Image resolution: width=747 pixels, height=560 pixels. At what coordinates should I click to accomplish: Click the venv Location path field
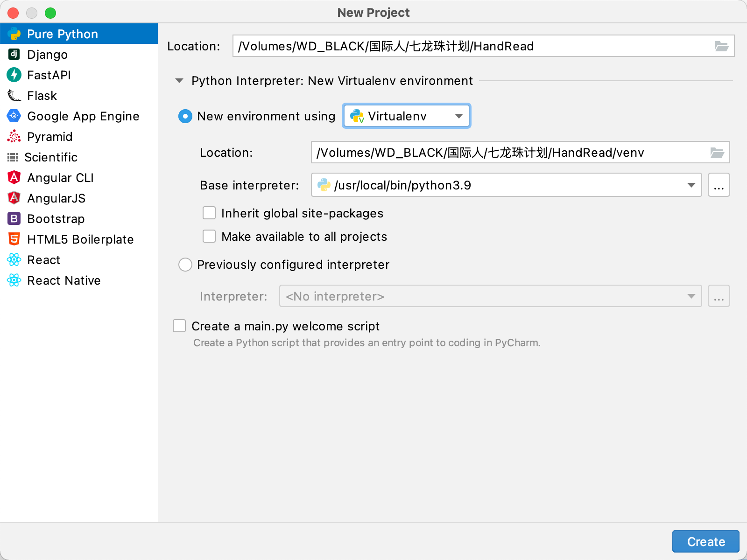click(x=520, y=152)
